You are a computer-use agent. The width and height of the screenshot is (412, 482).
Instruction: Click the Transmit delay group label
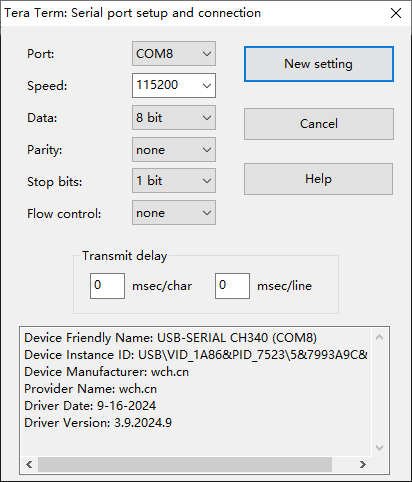pos(125,256)
